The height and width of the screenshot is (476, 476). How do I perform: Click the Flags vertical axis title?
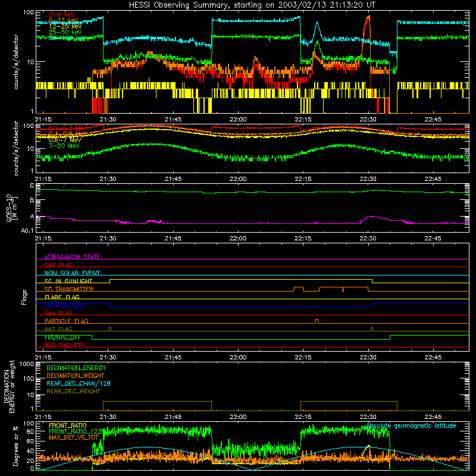(x=24, y=297)
